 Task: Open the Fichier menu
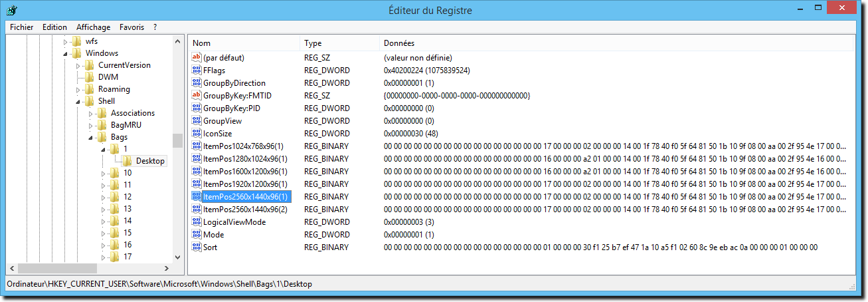[x=21, y=27]
